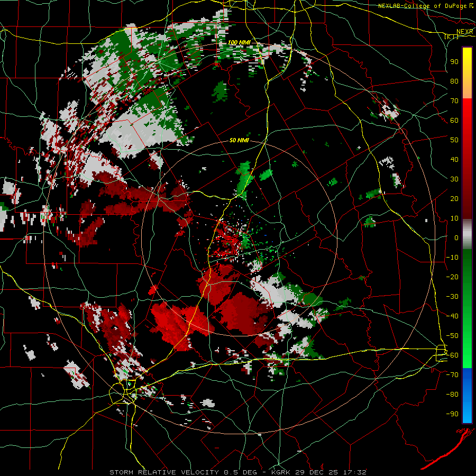Viewport: 476px width, 476px height.
Task: Select the "NEXLAB-College of DuPage" header text
Action: pyautogui.click(x=422, y=6)
